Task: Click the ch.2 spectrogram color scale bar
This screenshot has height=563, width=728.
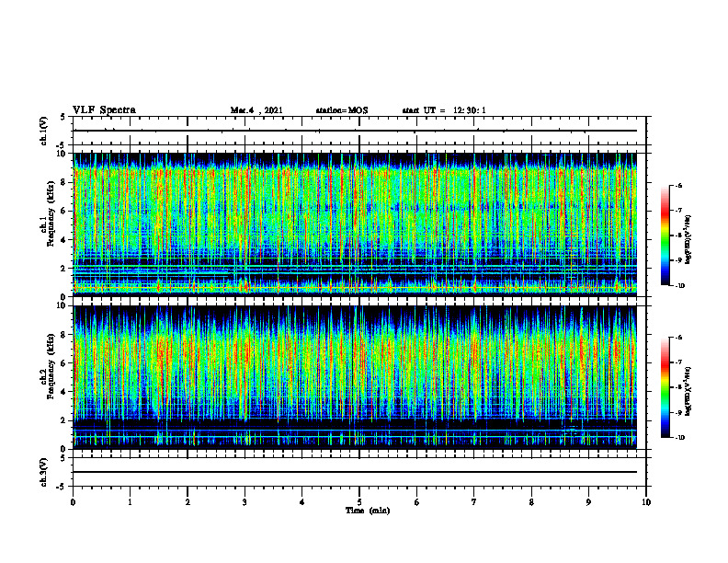Action: (x=665, y=387)
